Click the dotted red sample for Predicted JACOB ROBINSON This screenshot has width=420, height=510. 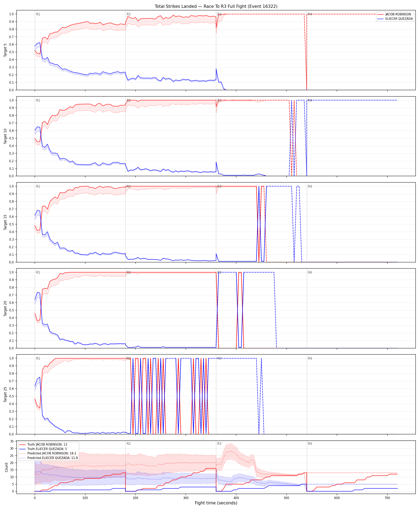click(22, 453)
